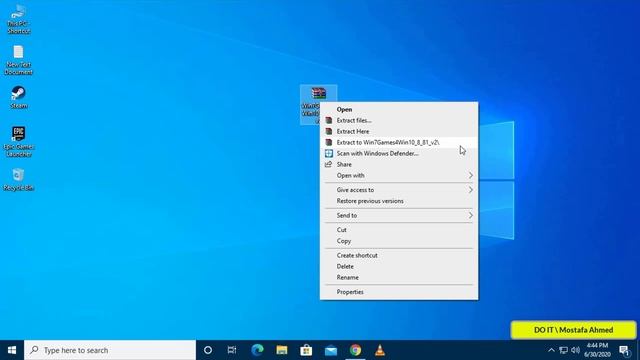Launch the Steam desktop icon

(18, 97)
